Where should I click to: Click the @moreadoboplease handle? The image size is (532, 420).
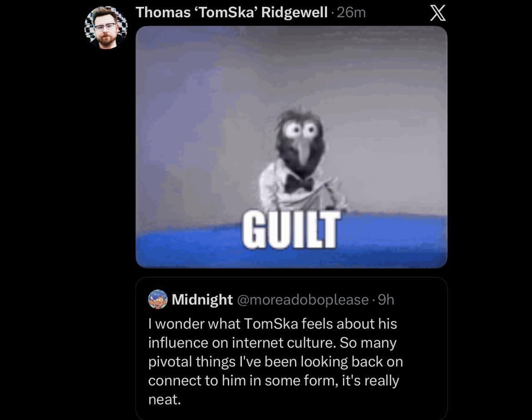tap(303, 300)
